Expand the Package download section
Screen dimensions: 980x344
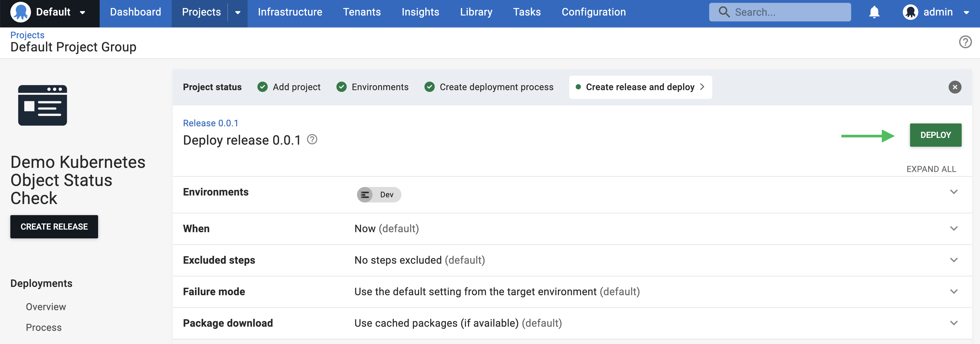tap(954, 323)
